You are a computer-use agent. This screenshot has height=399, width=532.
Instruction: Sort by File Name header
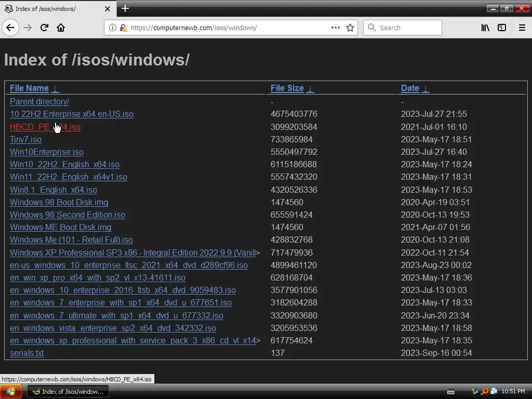(29, 88)
